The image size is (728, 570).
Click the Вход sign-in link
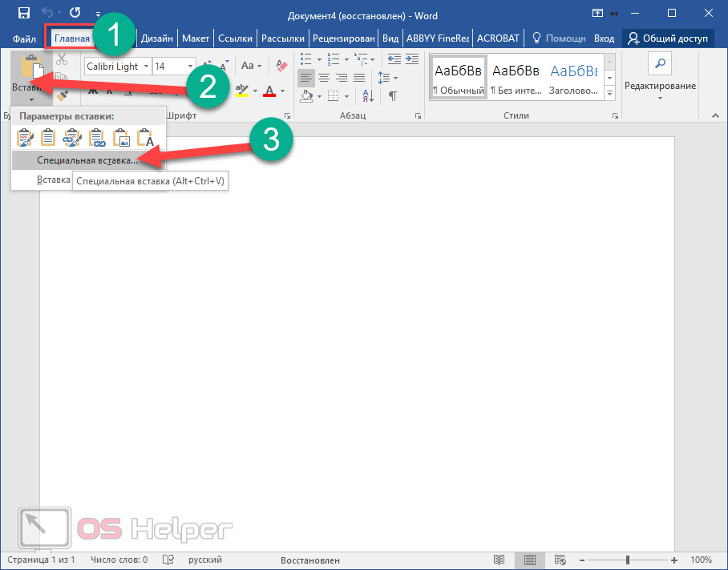coord(605,38)
